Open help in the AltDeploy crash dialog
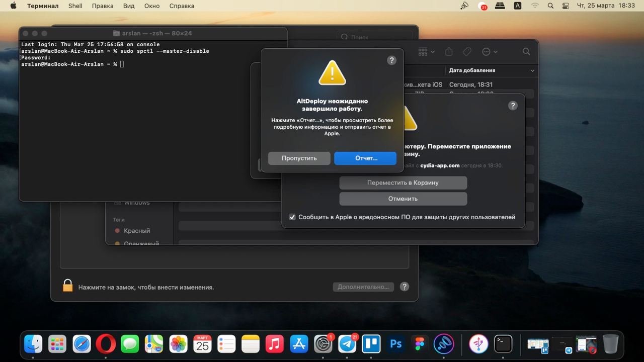This screenshot has width=644, height=362. click(x=391, y=60)
